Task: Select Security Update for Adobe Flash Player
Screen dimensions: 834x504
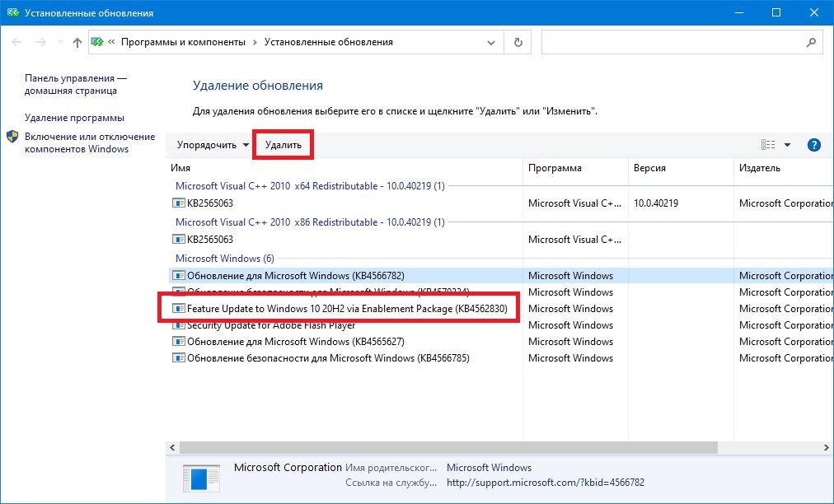Action: point(271,325)
